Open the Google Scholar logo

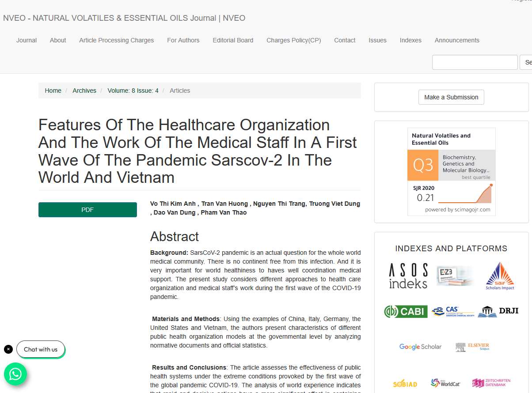420,347
